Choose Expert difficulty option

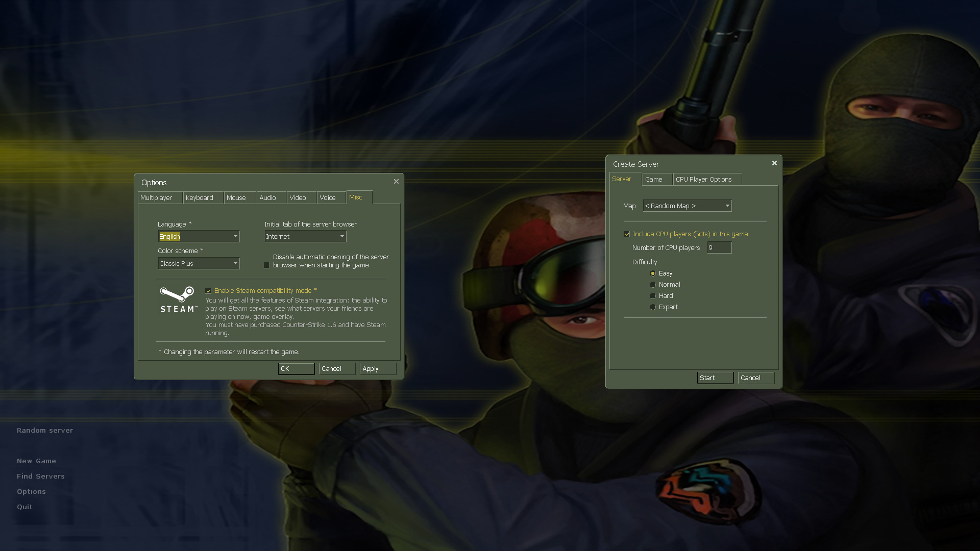tap(653, 307)
